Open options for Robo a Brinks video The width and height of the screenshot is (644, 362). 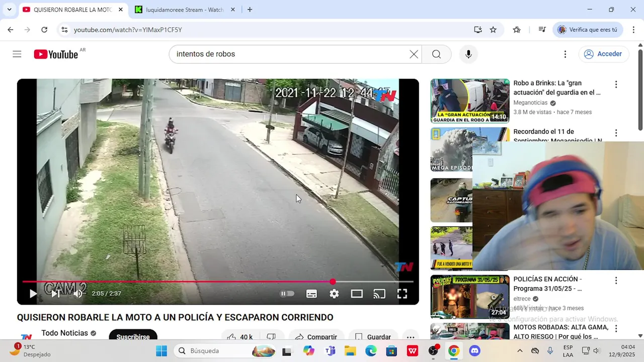point(616,84)
